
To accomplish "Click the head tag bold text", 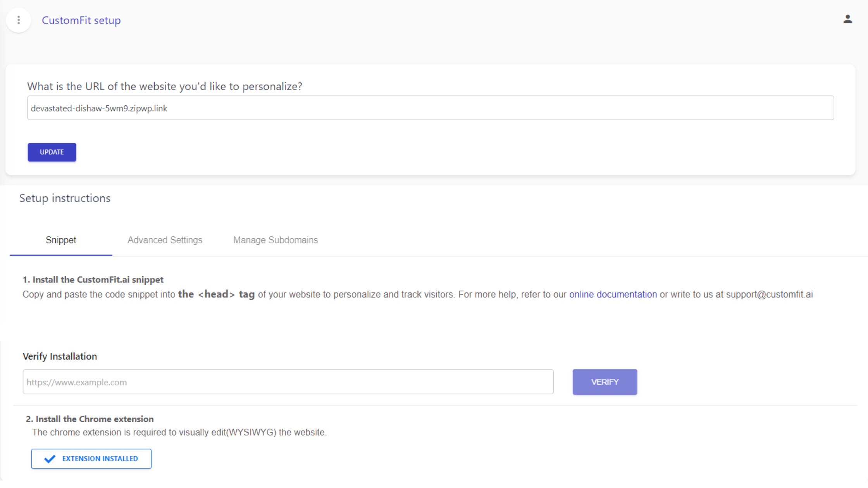I will click(216, 294).
